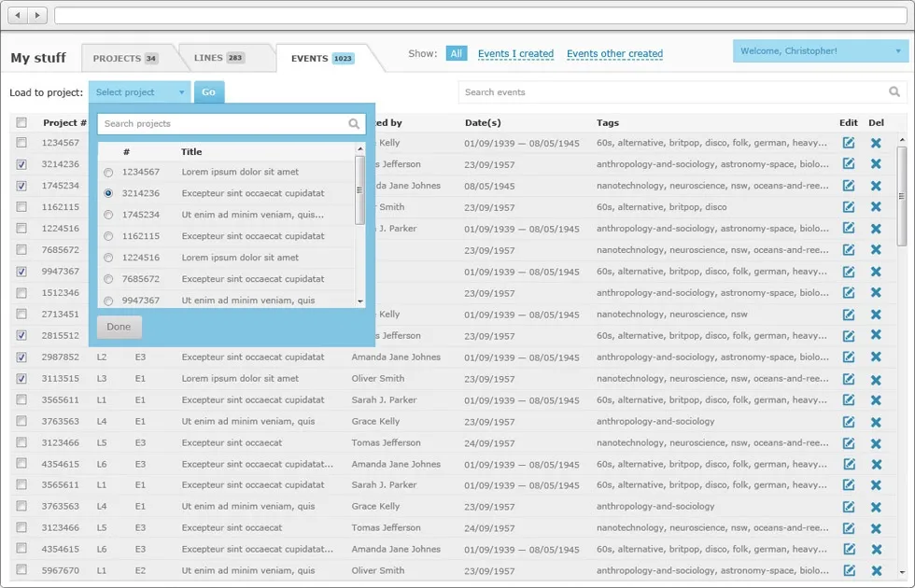Screen dimensions: 915x588
Task: Click the 08/05/1945 date in row 1745234
Action: pos(489,186)
